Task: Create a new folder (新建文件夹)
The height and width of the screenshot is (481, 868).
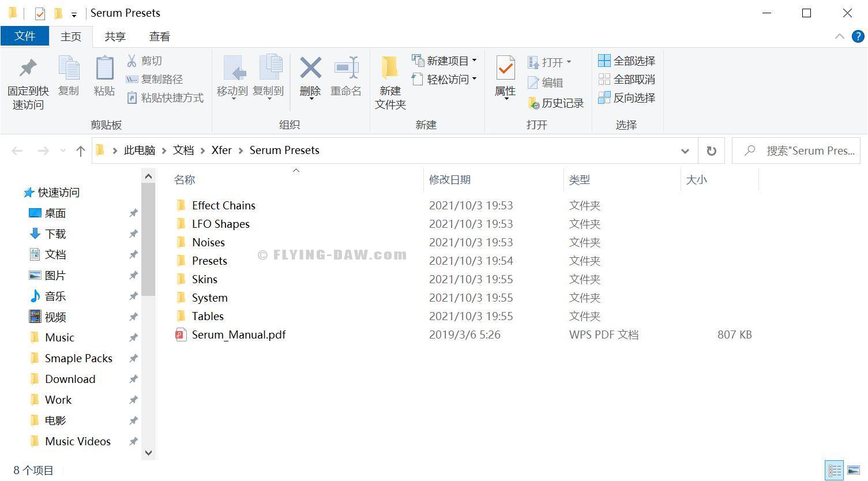Action: (x=390, y=83)
